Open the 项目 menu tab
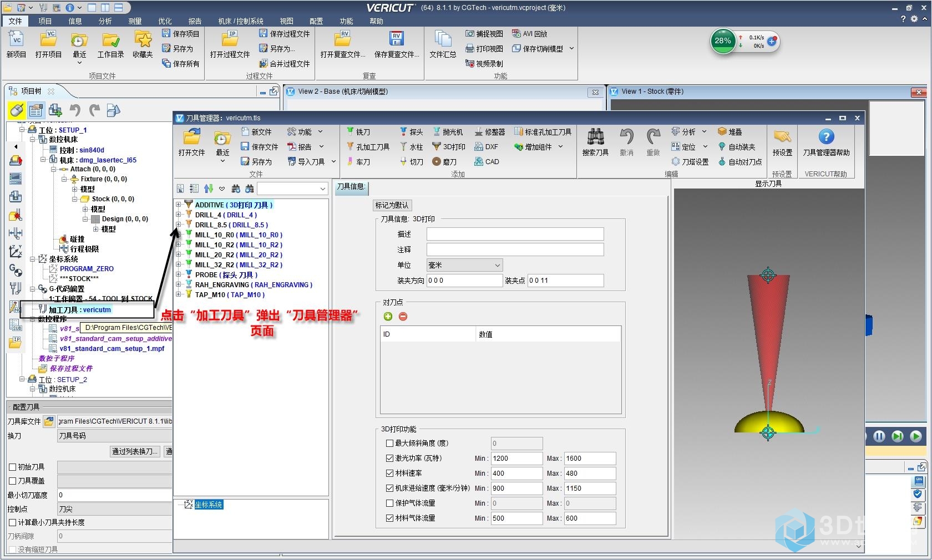Viewport: 932px width, 560px height. click(x=45, y=21)
